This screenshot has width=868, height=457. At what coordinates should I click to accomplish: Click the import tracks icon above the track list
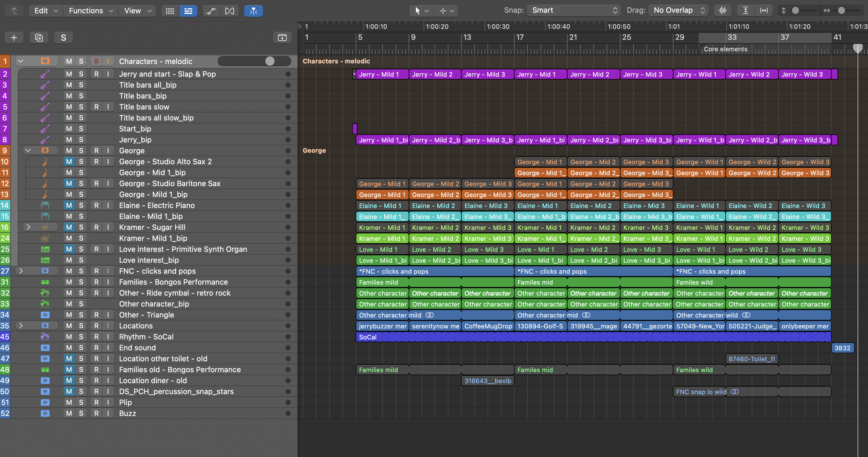(282, 38)
